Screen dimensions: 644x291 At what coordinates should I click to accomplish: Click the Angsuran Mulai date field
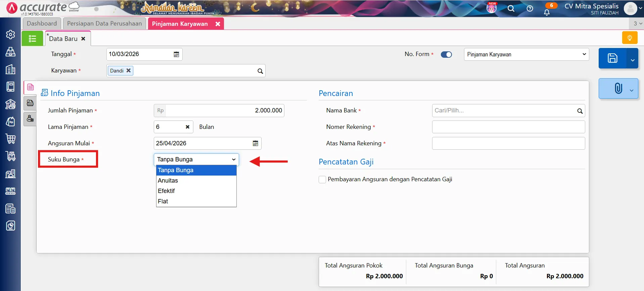click(208, 143)
